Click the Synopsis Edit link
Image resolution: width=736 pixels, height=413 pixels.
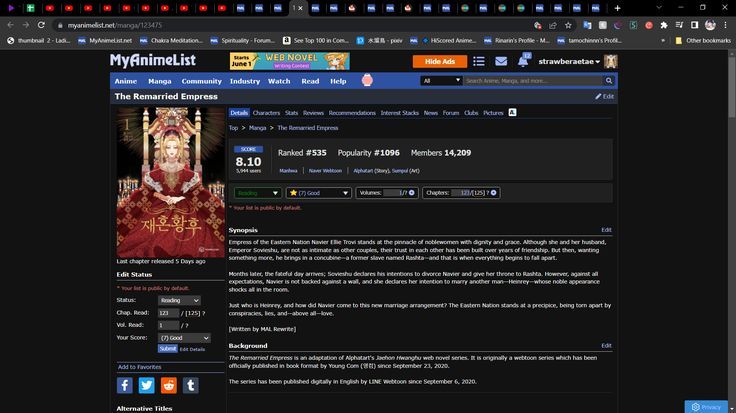coord(606,230)
